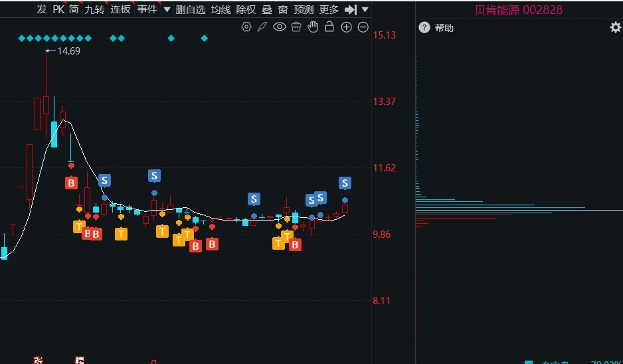Screen dimensions: 623x364
Task: Click the longest cyan chip distribution bar
Action: [500, 207]
